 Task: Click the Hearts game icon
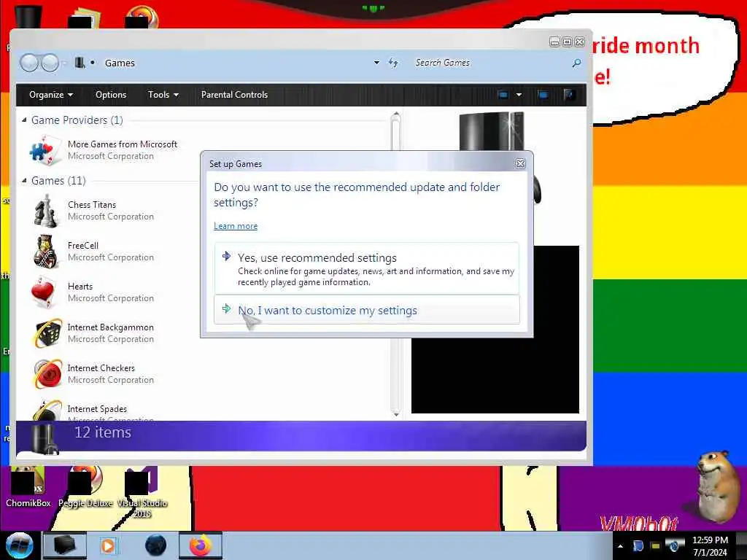[x=43, y=292]
